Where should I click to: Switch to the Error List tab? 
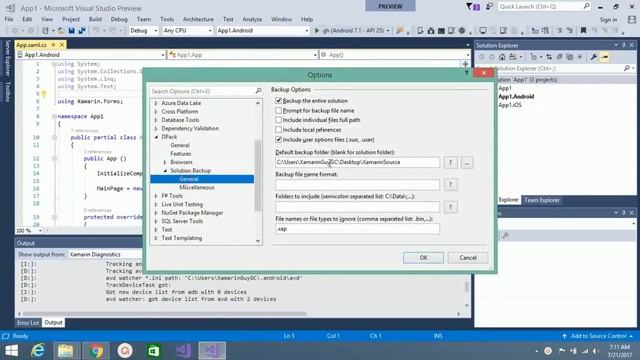[x=28, y=322]
